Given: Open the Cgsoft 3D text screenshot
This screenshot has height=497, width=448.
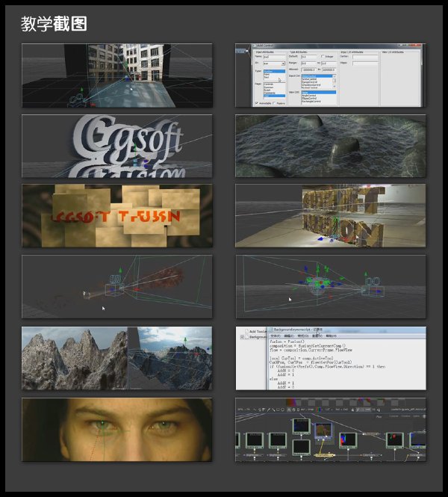Looking at the screenshot, I should tap(117, 146).
